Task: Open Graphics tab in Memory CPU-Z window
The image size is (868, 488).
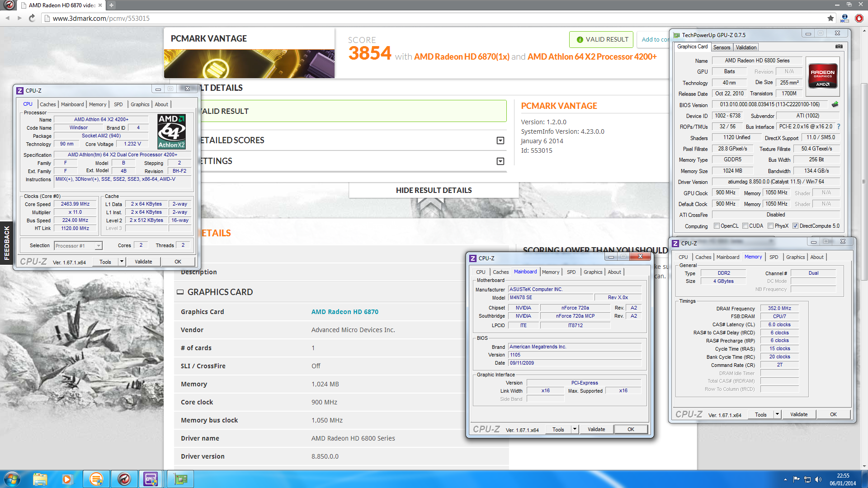Action: [795, 257]
